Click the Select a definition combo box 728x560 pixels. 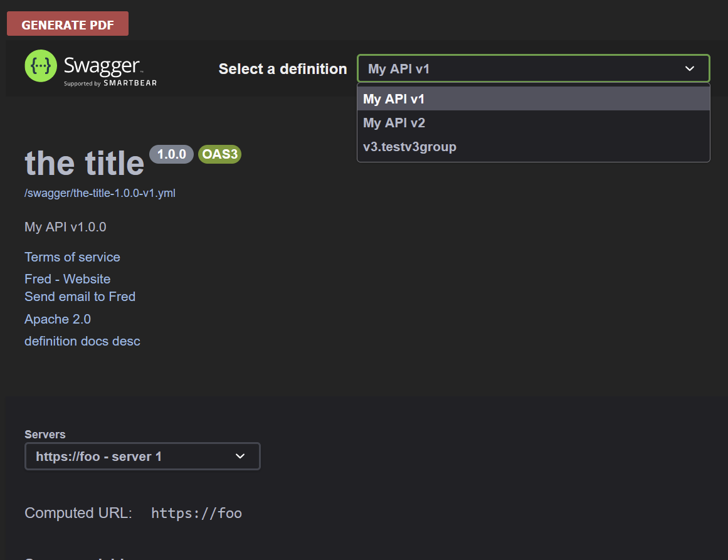(533, 68)
